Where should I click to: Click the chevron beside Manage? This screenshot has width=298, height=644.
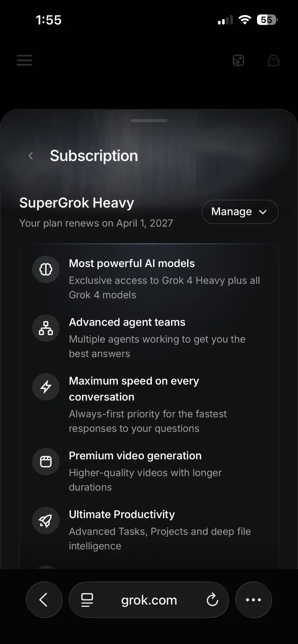(263, 212)
